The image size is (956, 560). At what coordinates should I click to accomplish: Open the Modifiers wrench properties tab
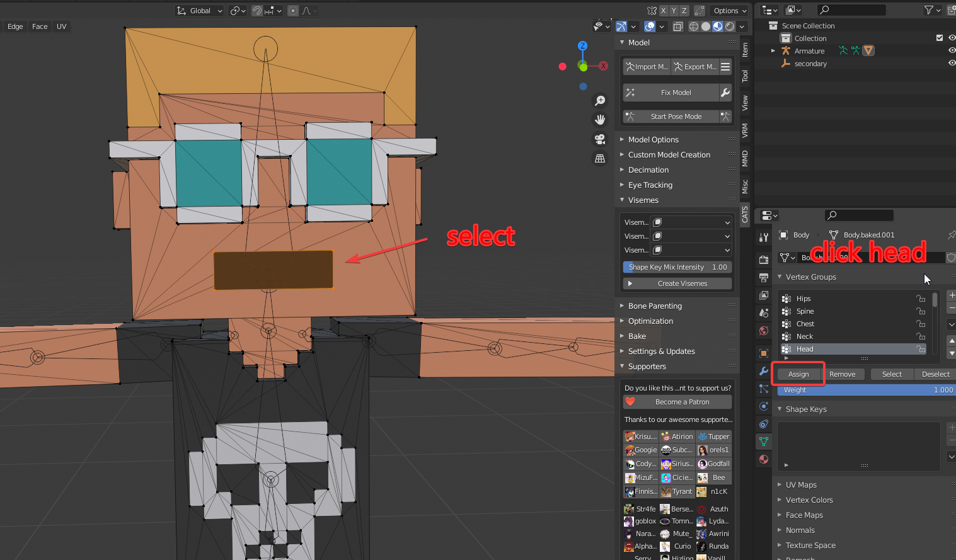[x=764, y=371]
